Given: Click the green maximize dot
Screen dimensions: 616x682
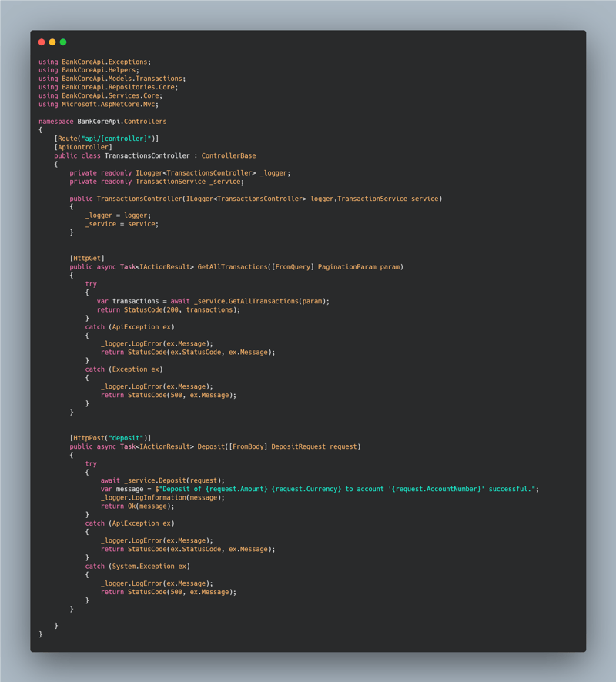Looking at the screenshot, I should [x=63, y=42].
